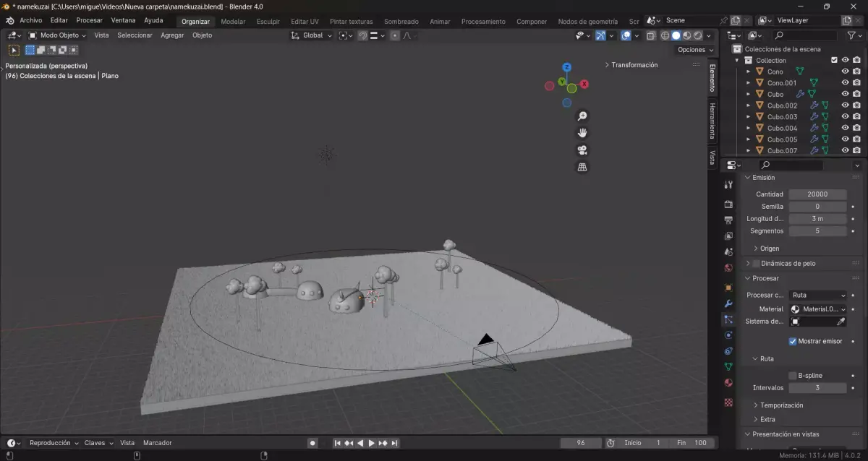Click the play animation button
This screenshot has height=461, width=868.
coord(371,443)
